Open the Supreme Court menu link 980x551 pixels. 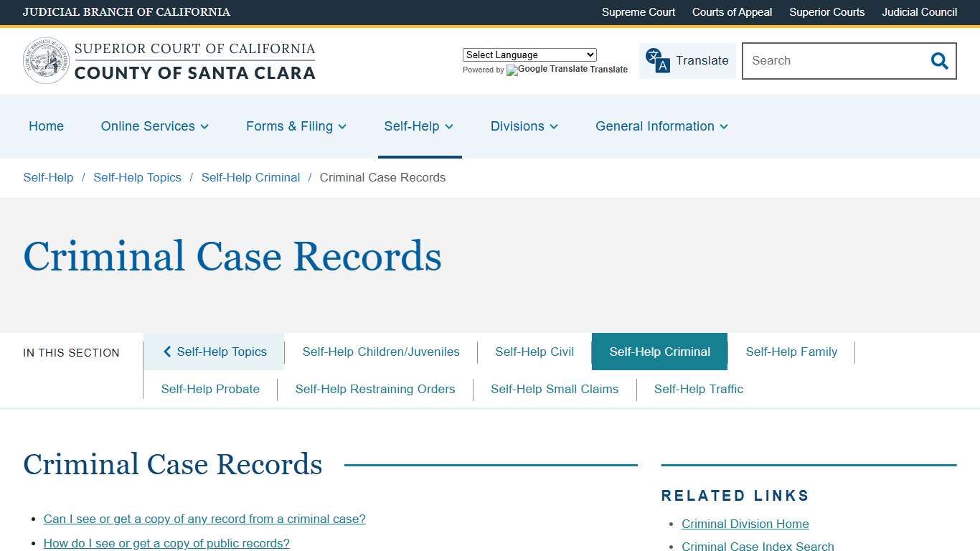638,12
